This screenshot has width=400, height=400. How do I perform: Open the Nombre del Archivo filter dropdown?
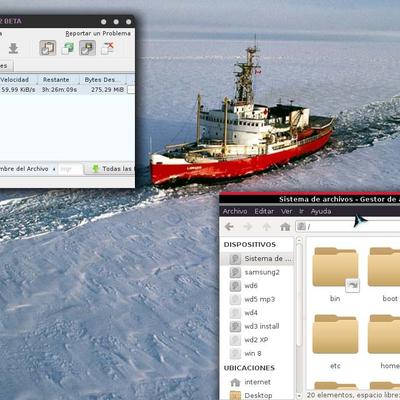pyautogui.click(x=28, y=169)
